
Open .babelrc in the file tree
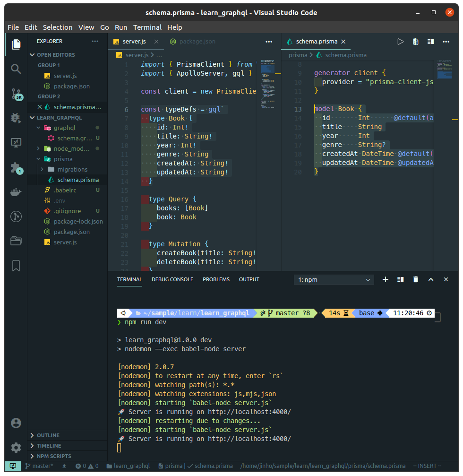point(65,190)
